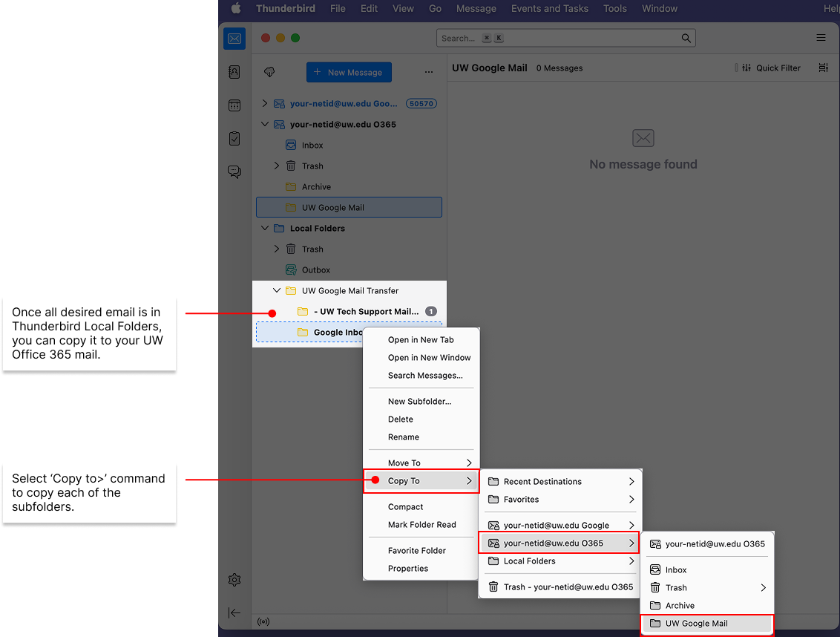
Task: Open the Chat sidebar icon
Action: coord(234,172)
